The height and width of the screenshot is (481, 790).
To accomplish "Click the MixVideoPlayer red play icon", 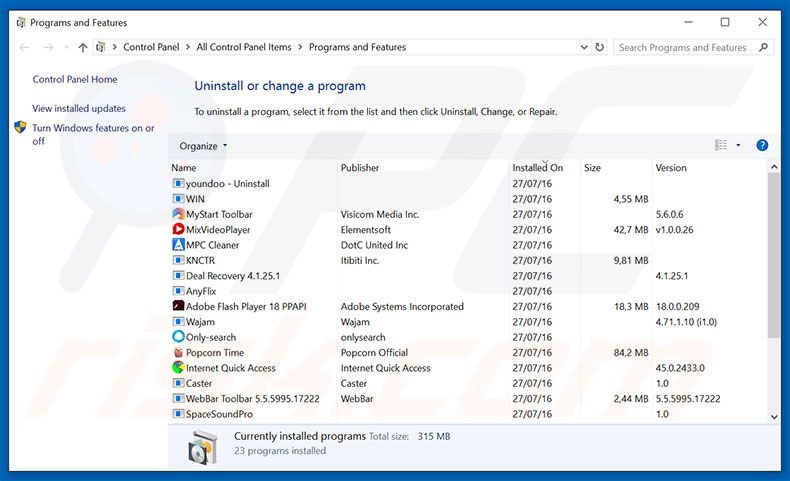I will tap(178, 229).
